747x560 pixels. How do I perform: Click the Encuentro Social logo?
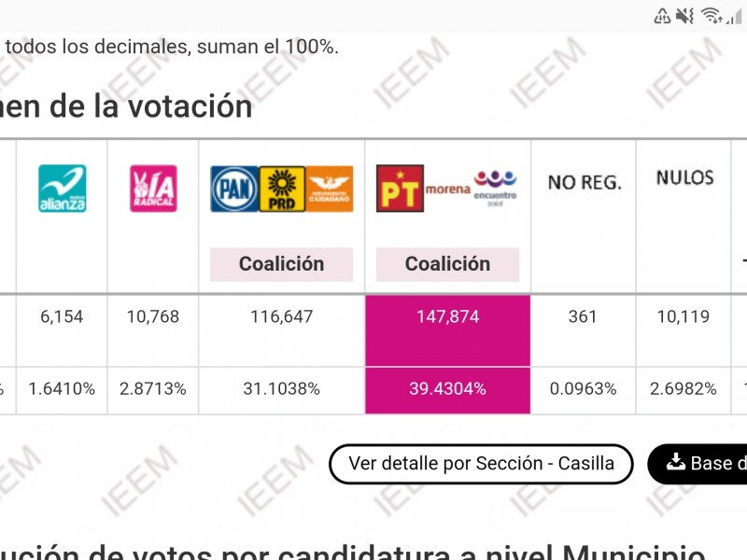[x=496, y=189]
